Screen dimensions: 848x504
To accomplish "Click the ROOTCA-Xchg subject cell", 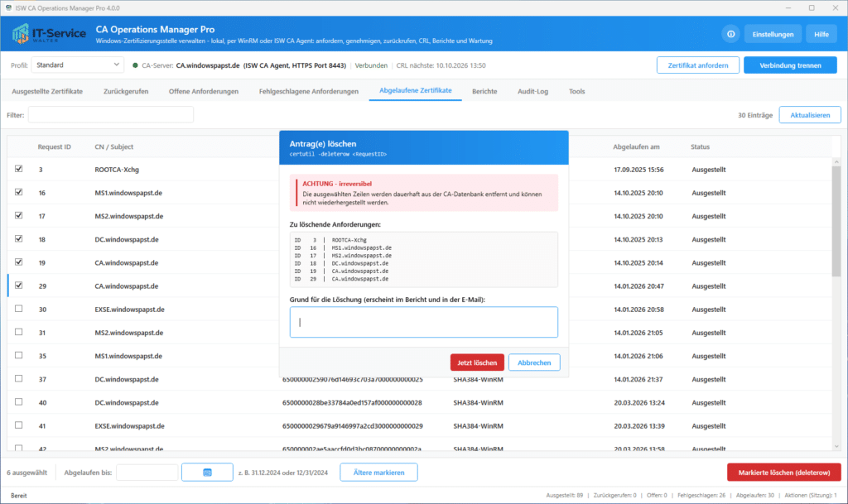I will (117, 169).
